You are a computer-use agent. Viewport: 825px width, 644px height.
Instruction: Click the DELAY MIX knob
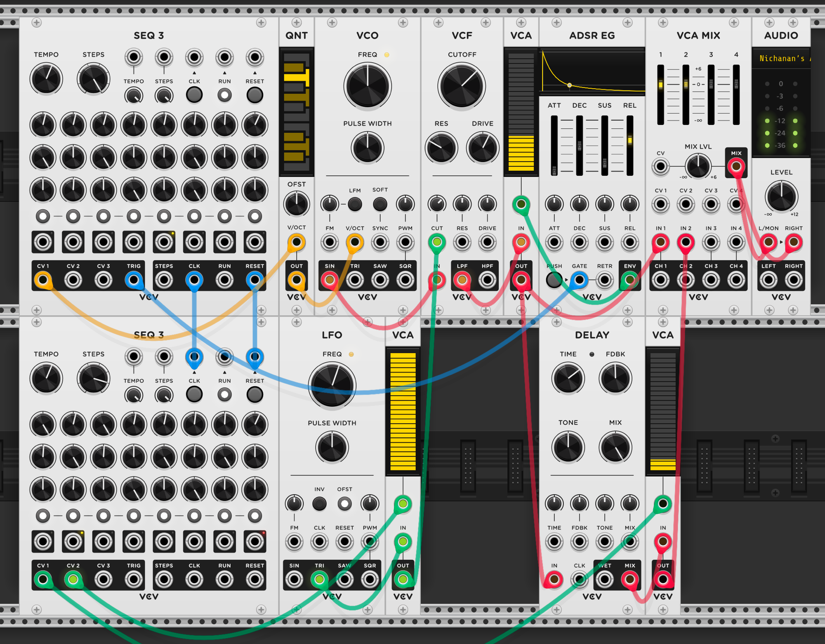tap(615, 447)
